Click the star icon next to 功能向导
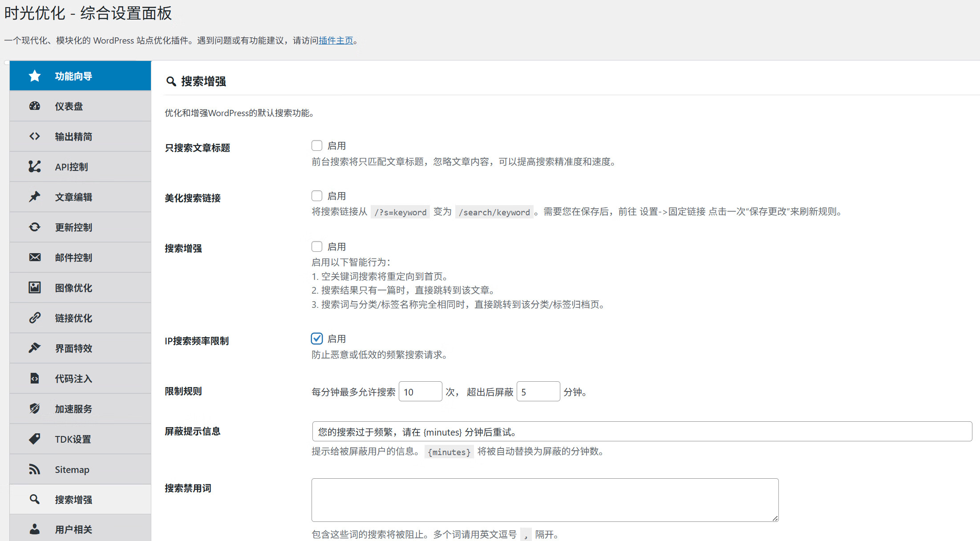This screenshot has height=541, width=980. pyautogui.click(x=35, y=76)
